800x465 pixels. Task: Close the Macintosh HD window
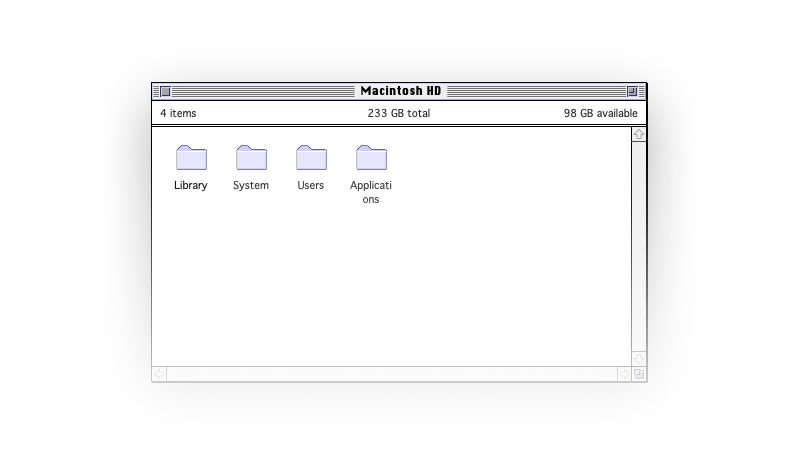pos(166,91)
